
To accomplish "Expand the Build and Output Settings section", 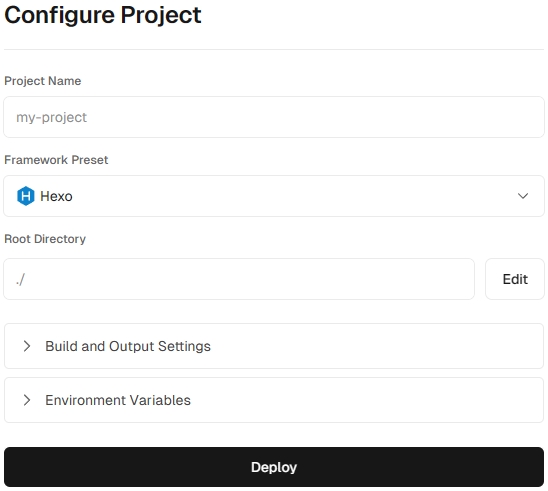I will pos(274,346).
